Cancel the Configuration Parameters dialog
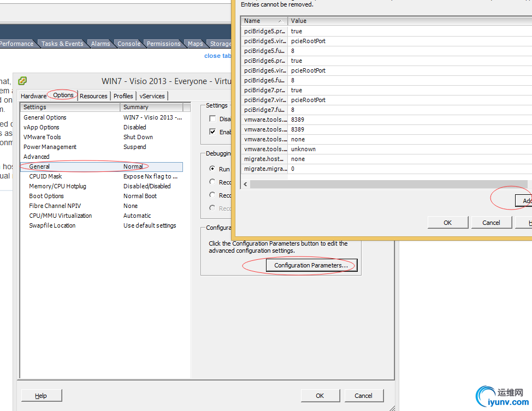The image size is (532, 411). (491, 223)
